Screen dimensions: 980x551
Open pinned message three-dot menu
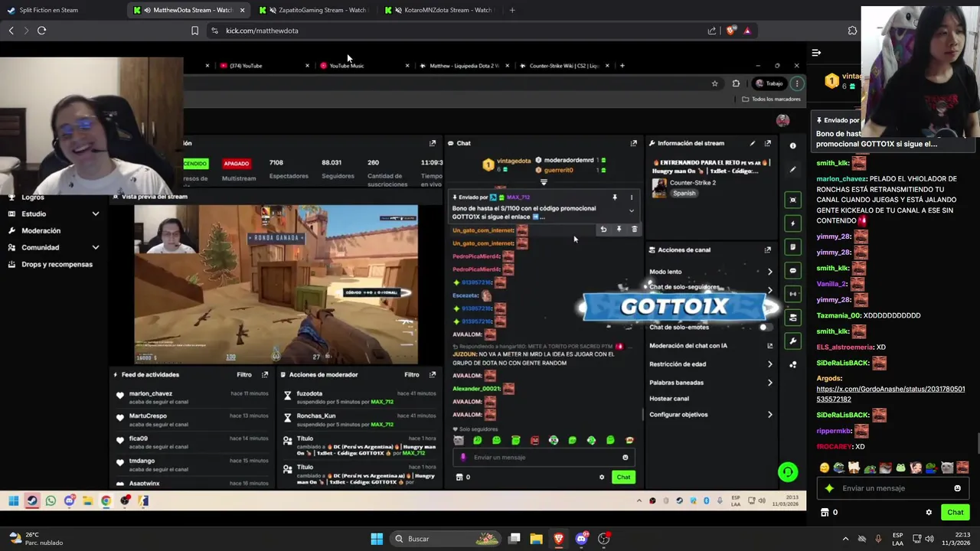click(x=631, y=197)
